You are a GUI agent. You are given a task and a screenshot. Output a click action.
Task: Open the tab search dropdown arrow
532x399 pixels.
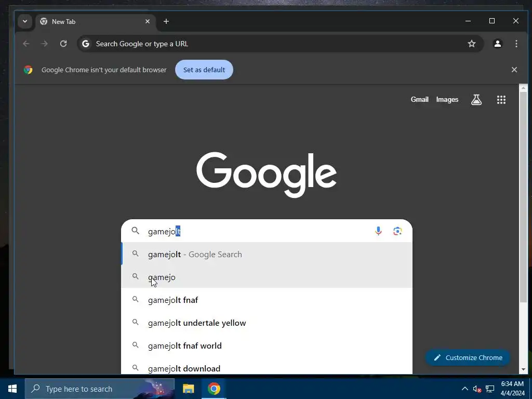point(25,21)
